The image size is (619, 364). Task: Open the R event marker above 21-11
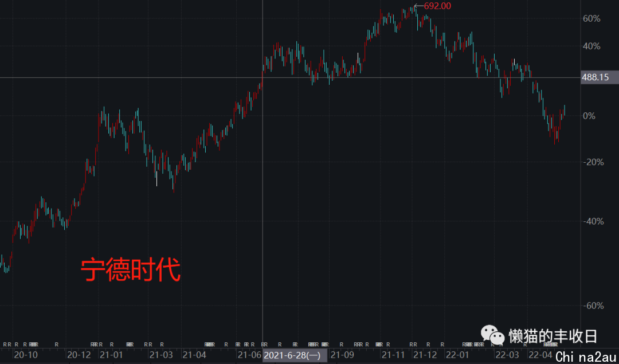(x=389, y=345)
